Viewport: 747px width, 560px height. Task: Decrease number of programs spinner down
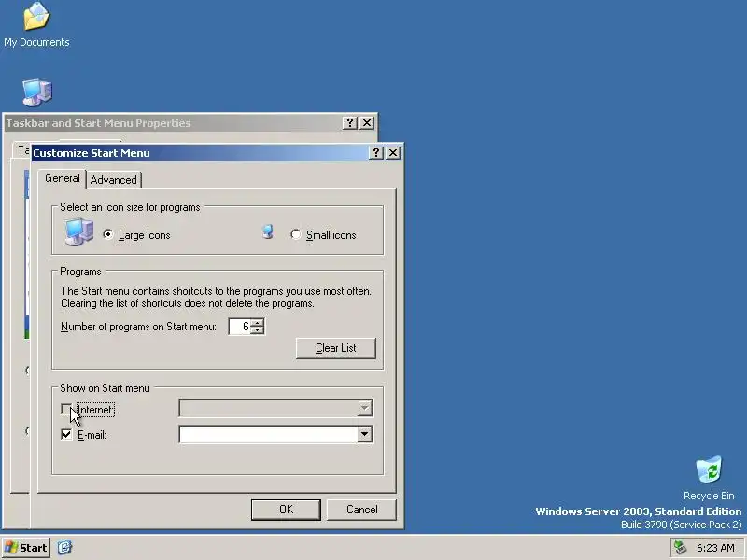pos(258,330)
